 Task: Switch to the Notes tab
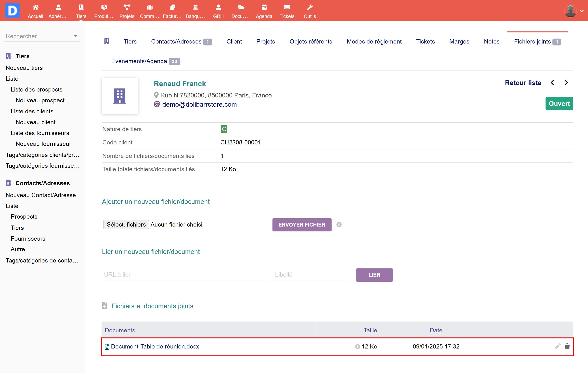pyautogui.click(x=491, y=41)
